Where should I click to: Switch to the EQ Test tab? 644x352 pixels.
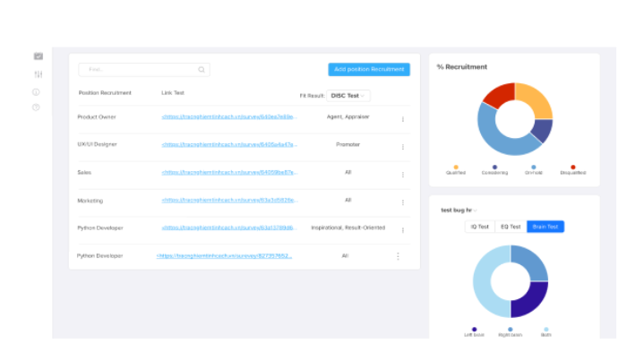[511, 227]
